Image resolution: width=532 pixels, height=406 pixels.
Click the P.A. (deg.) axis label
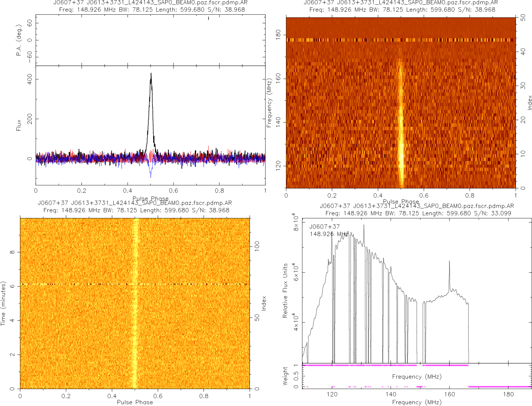tap(20, 40)
